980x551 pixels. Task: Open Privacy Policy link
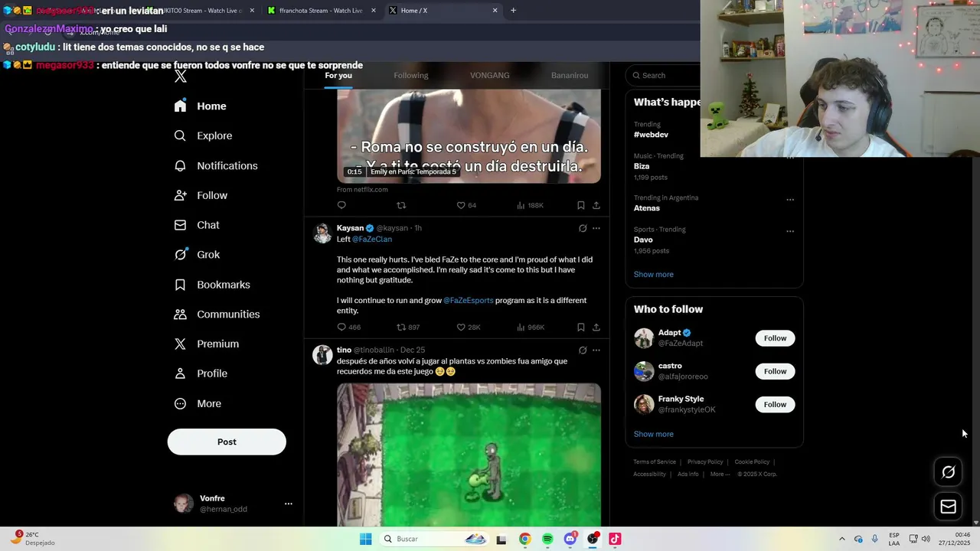point(705,462)
